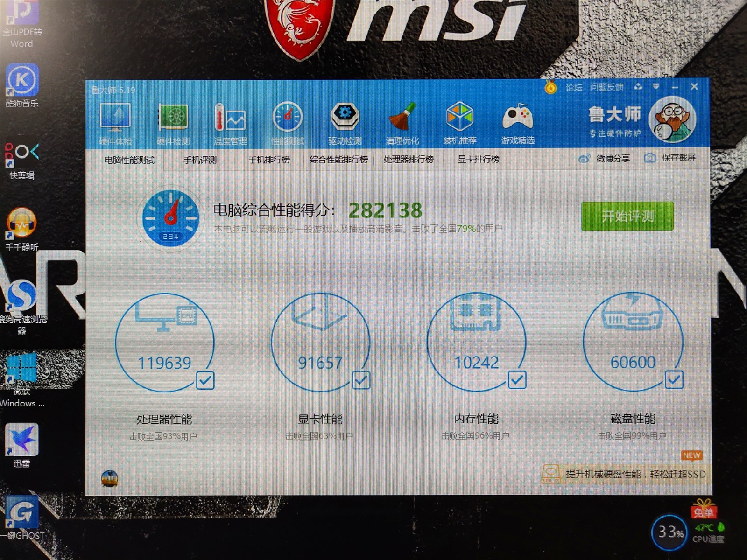Open 千千静听 desktop shortcut
Image resolution: width=747 pixels, height=560 pixels.
[22, 230]
